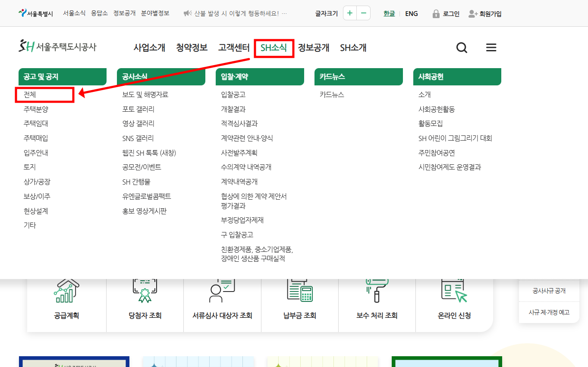
Task: Select 주택분양 notices
Action: click(x=36, y=109)
